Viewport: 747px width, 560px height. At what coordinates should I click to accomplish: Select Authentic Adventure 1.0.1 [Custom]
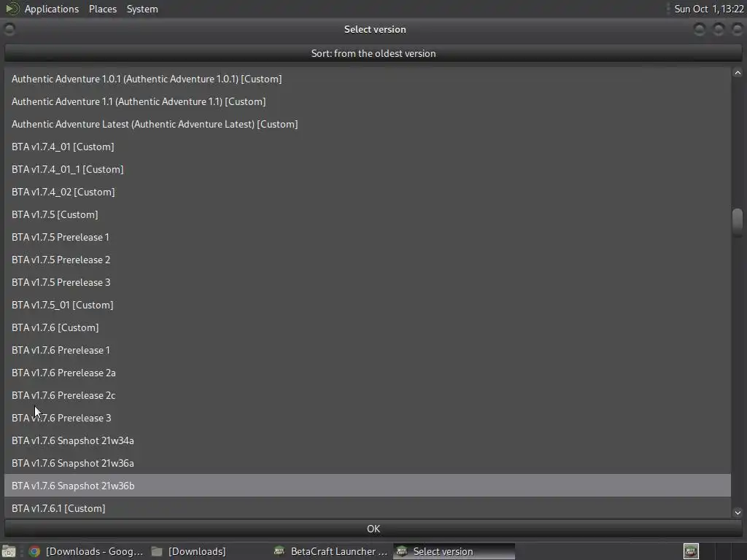(368, 79)
